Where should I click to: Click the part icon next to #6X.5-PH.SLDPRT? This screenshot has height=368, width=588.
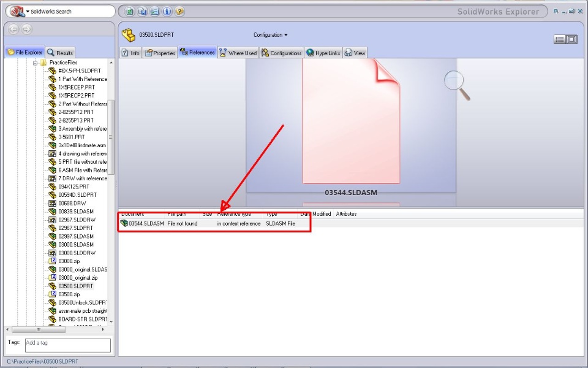pyautogui.click(x=53, y=71)
